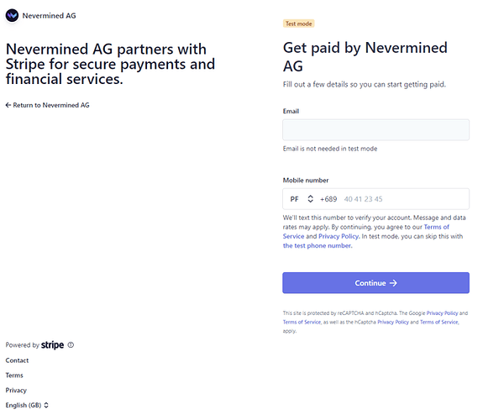Screen dimensions: 504x420
Task: Expand the English (GB) language selector
Action: pyautogui.click(x=27, y=406)
